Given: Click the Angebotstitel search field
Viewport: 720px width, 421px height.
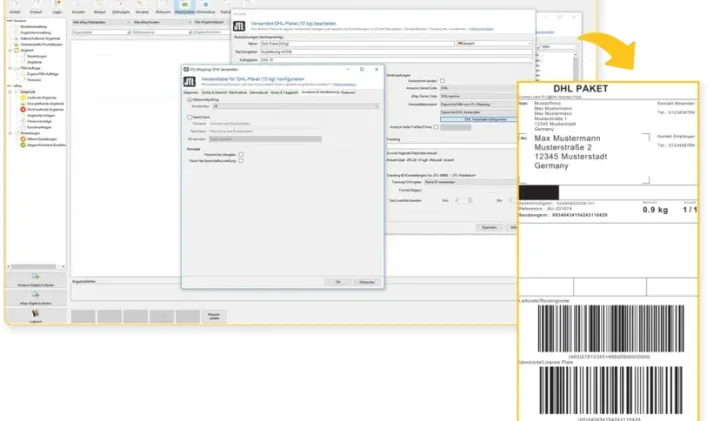Looking at the screenshot, I should point(99,33).
